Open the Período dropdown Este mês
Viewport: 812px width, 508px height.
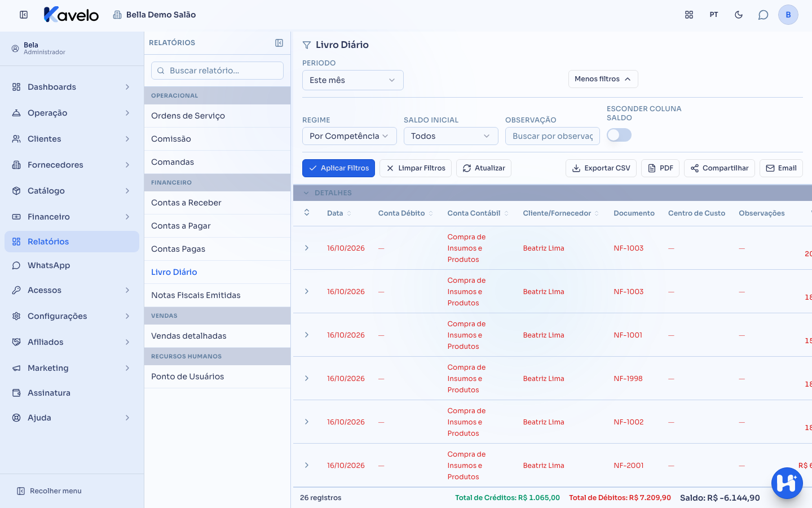coord(353,80)
